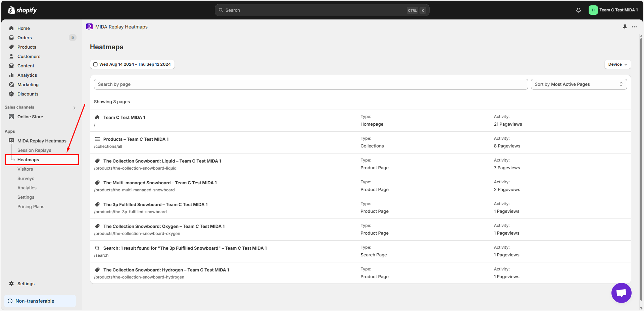Pin the MIDA Replay Heatmaps app
The image size is (644, 311).
(x=625, y=27)
